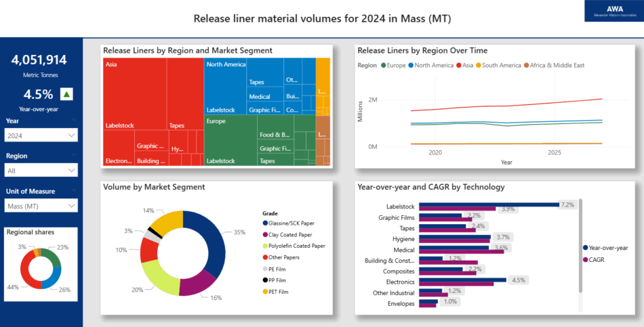Click the Year-over-year legend marker
This screenshot has height=327, width=644.
pos(586,247)
